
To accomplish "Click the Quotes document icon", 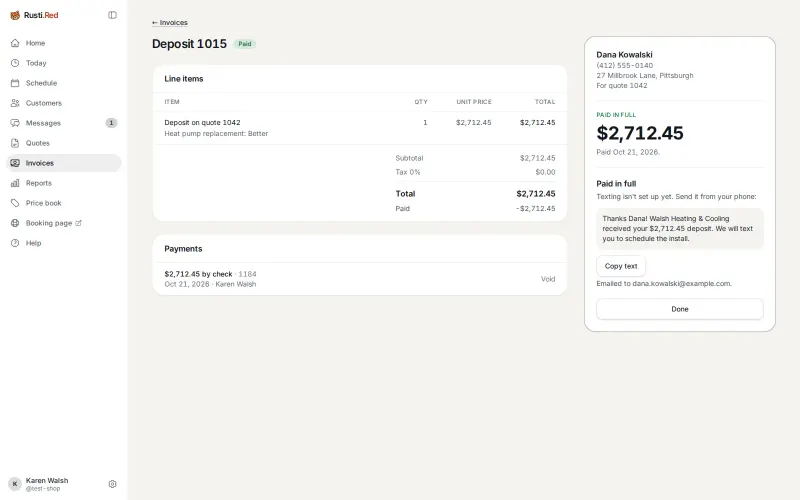I will point(15,143).
